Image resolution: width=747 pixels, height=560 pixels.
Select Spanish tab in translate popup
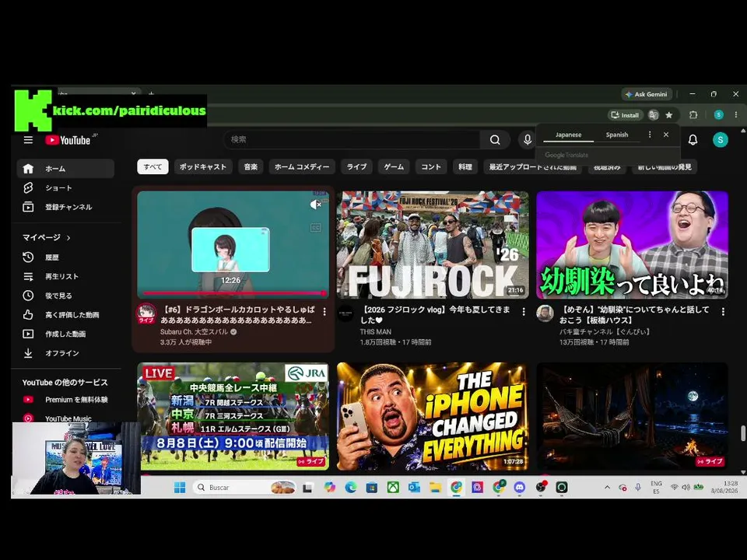[x=617, y=135]
